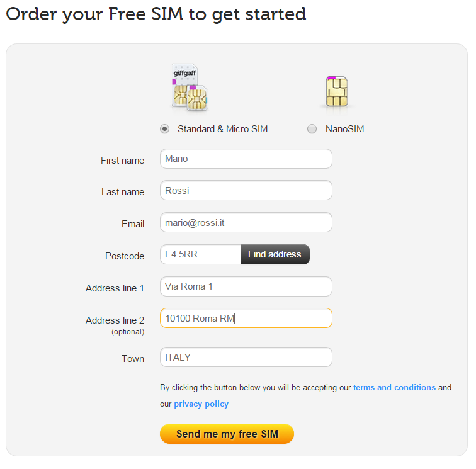
Task: Click the 'Postcode' field label
Action: (125, 256)
